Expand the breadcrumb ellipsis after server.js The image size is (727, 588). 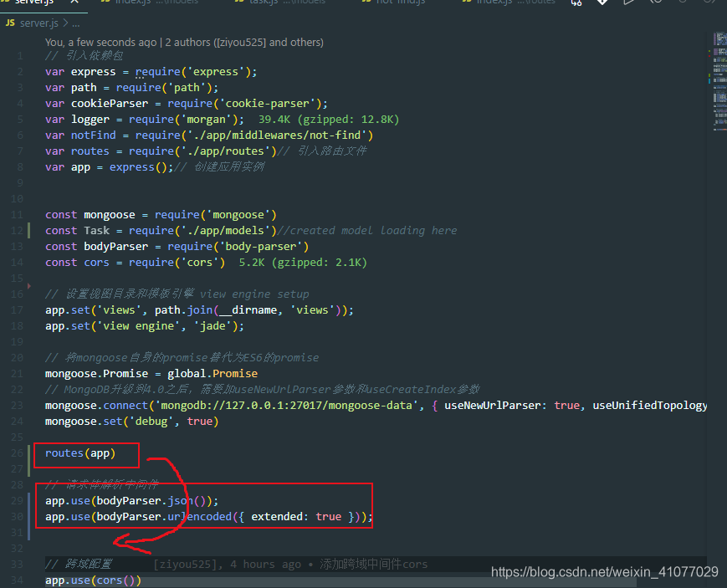point(76,23)
